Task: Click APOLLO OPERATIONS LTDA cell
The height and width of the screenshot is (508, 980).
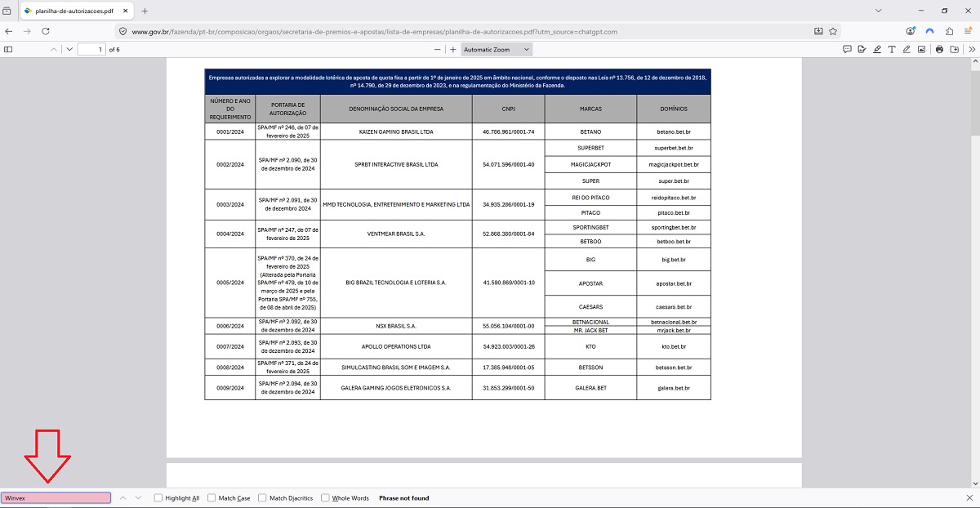Action: (x=396, y=346)
